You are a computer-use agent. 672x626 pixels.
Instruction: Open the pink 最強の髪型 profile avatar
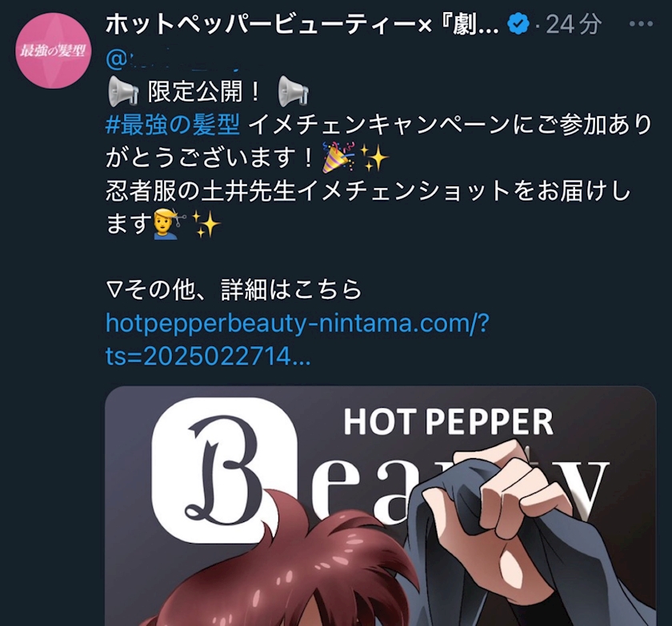53,51
